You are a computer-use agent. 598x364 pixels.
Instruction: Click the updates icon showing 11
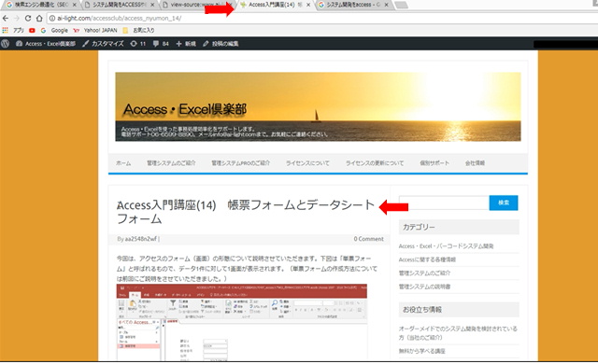pos(138,44)
